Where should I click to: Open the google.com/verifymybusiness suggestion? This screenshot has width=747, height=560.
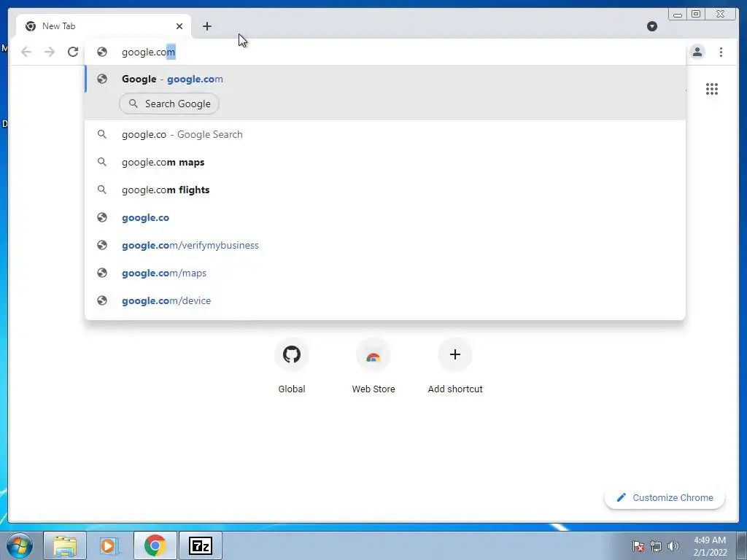385,245
